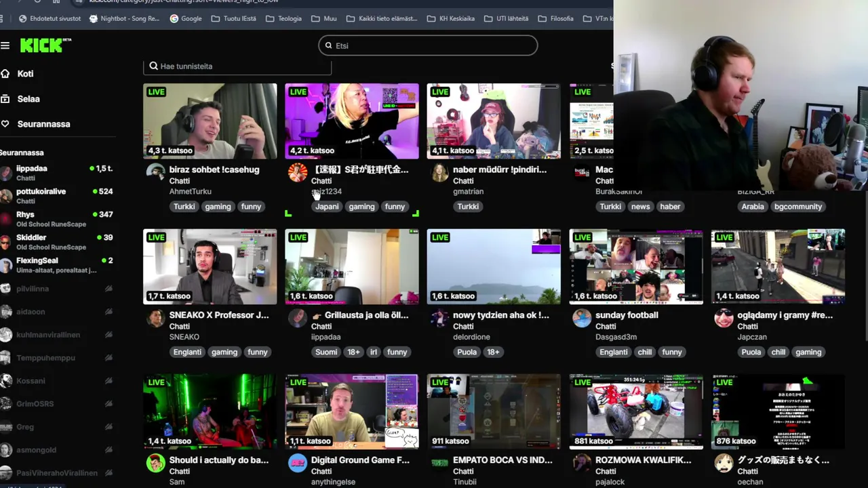Screen dimensions: 868x488
Task: Go to Selaa in the sidebar
Action: click(x=28, y=98)
